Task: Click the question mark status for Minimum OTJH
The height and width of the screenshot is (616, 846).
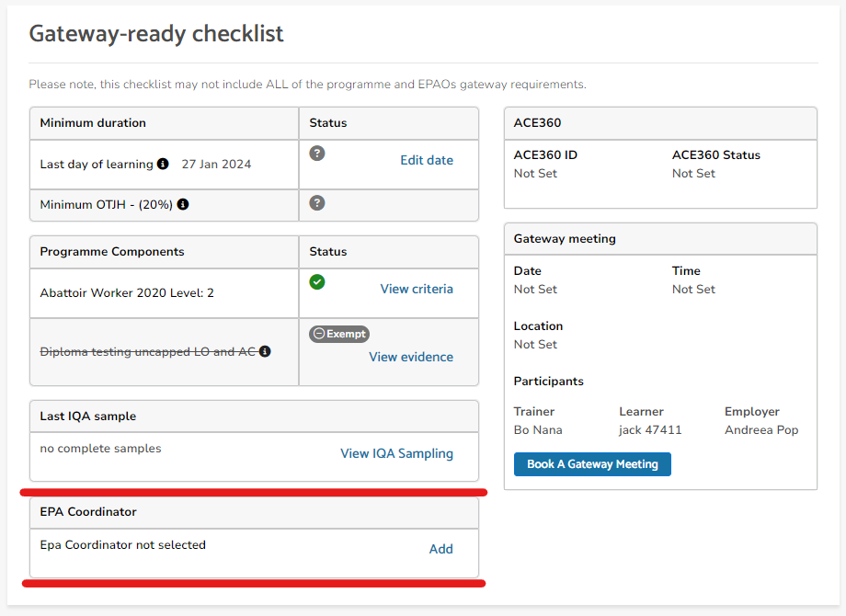Action: tap(316, 203)
